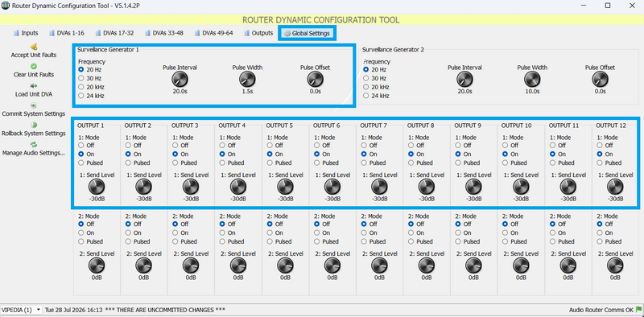Click the 0dB value under Output 5
This screenshot has width=644, height=317.
pyautogui.click(x=285, y=277)
